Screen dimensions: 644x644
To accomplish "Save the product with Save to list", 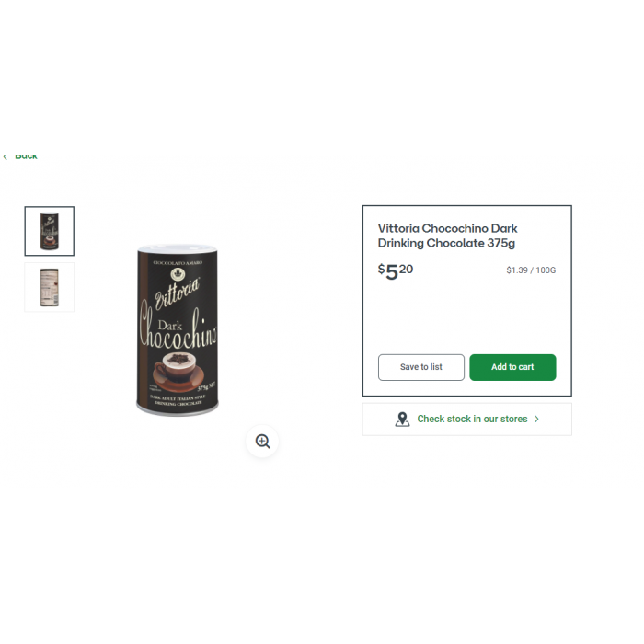I will pyautogui.click(x=421, y=367).
